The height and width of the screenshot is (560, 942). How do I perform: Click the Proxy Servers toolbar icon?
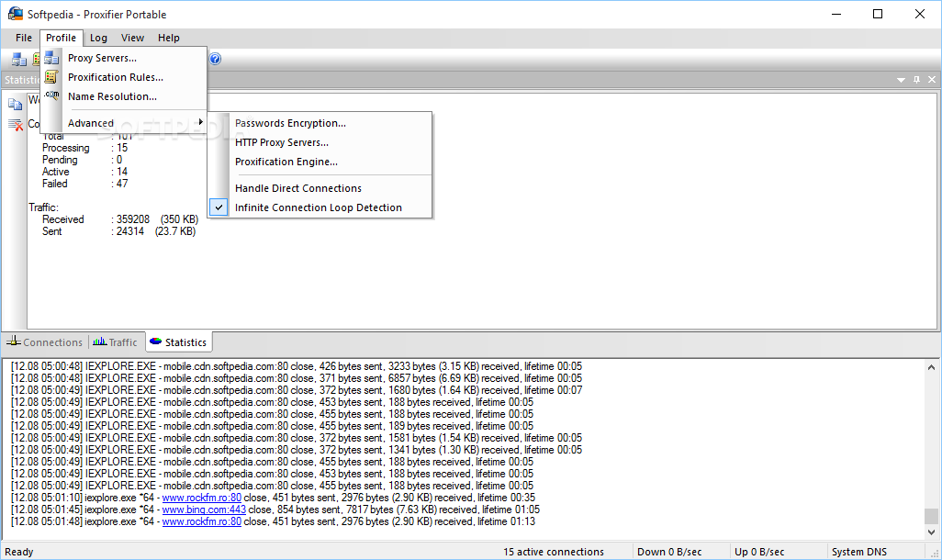(x=18, y=59)
